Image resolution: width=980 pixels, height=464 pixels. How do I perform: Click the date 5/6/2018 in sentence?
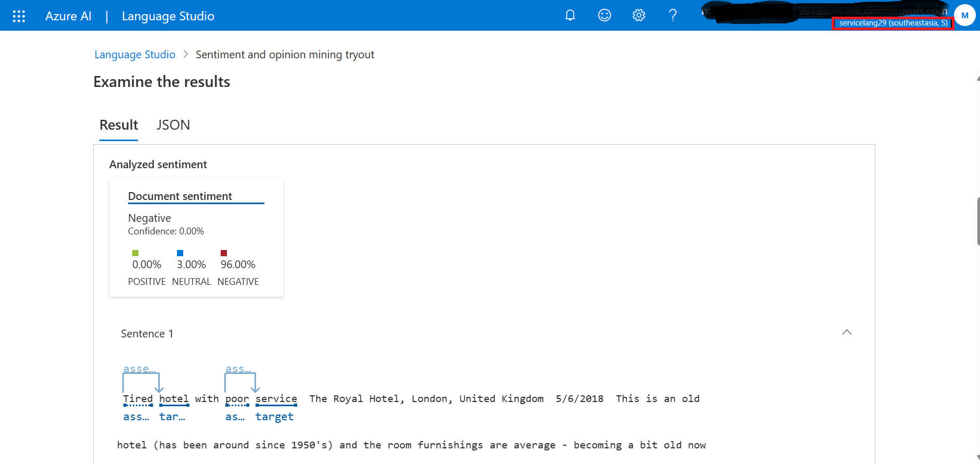[580, 399]
